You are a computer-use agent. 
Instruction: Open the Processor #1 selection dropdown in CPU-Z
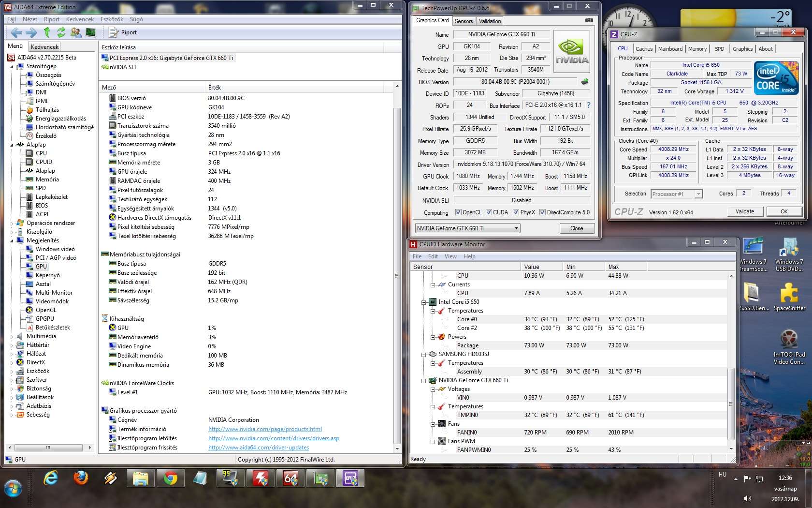pyautogui.click(x=676, y=194)
